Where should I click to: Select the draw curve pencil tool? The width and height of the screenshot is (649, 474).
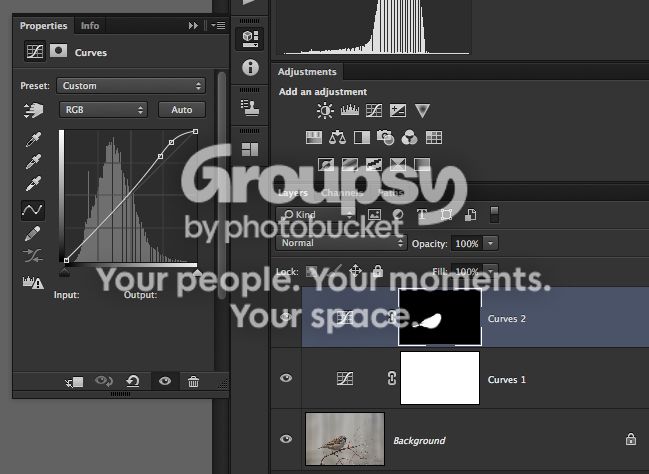click(x=33, y=233)
